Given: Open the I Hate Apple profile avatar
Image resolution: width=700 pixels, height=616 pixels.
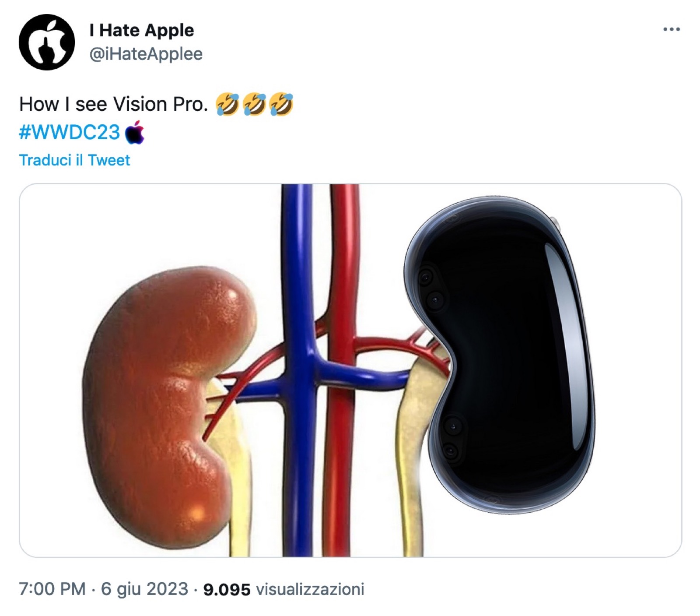Looking at the screenshot, I should point(47,42).
